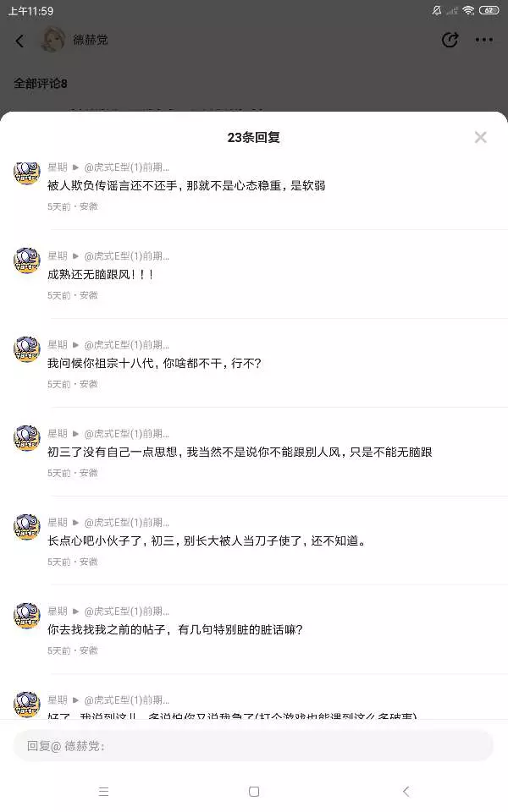This screenshot has width=508, height=812.
Task: Focus the '回复@ 德赫党' input field
Action: 253,746
